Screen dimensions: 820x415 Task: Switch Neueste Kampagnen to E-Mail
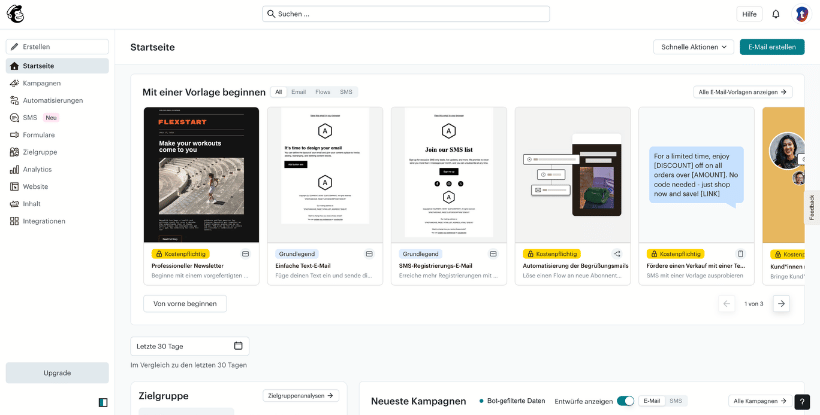(652, 401)
